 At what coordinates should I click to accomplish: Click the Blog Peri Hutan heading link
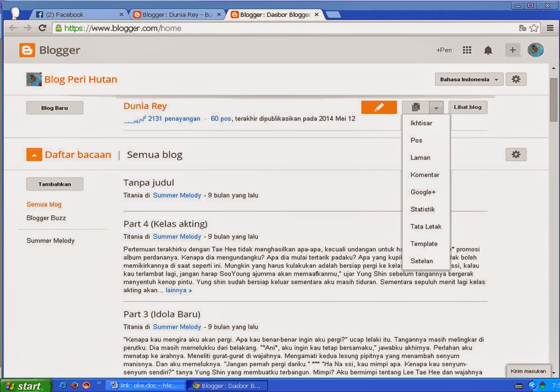(x=81, y=80)
